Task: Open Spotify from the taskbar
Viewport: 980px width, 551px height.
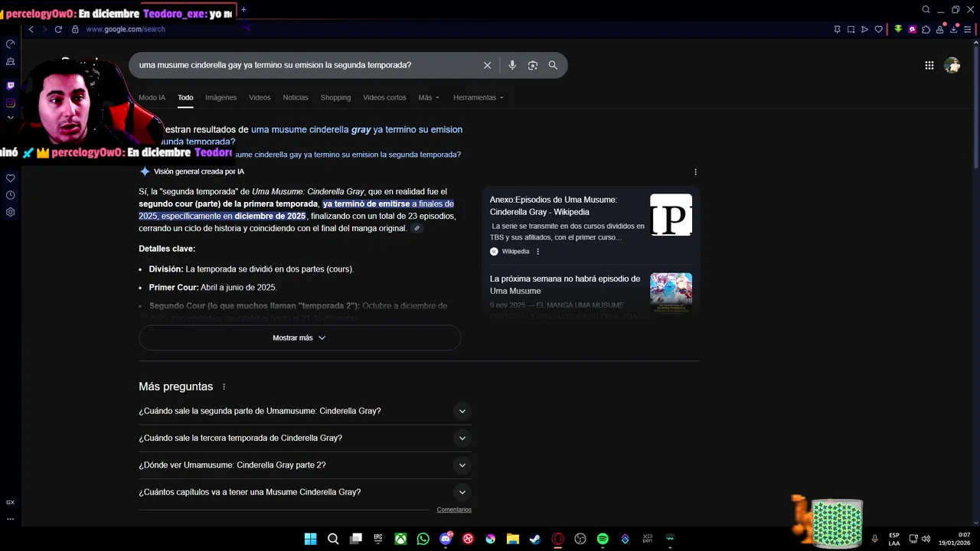Action: point(603,539)
